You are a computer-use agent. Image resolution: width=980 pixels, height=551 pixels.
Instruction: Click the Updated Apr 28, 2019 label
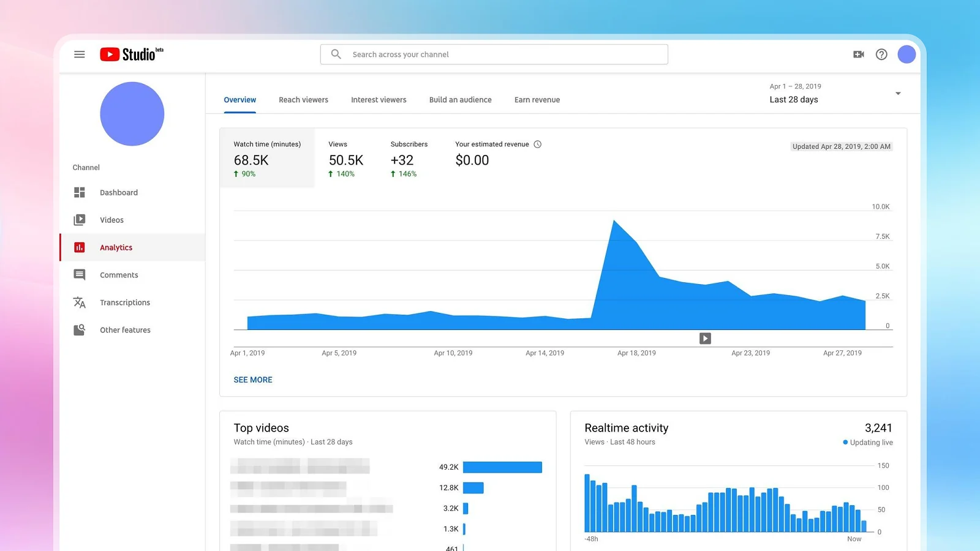tap(842, 146)
